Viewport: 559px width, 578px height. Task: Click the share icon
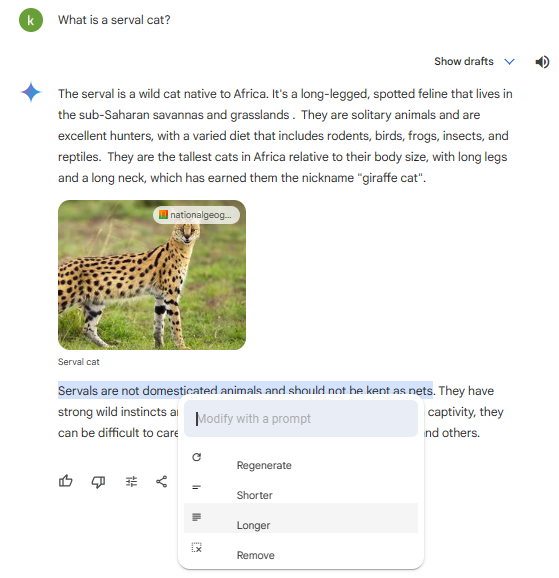point(162,481)
